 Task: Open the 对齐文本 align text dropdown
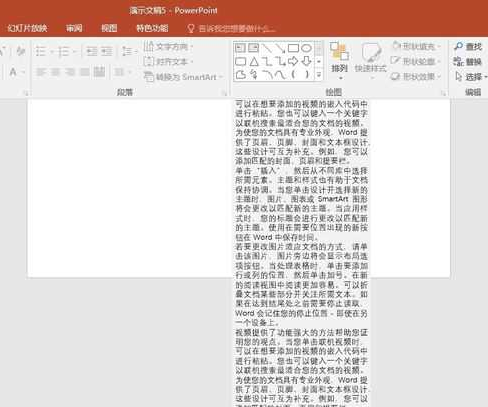(x=169, y=62)
